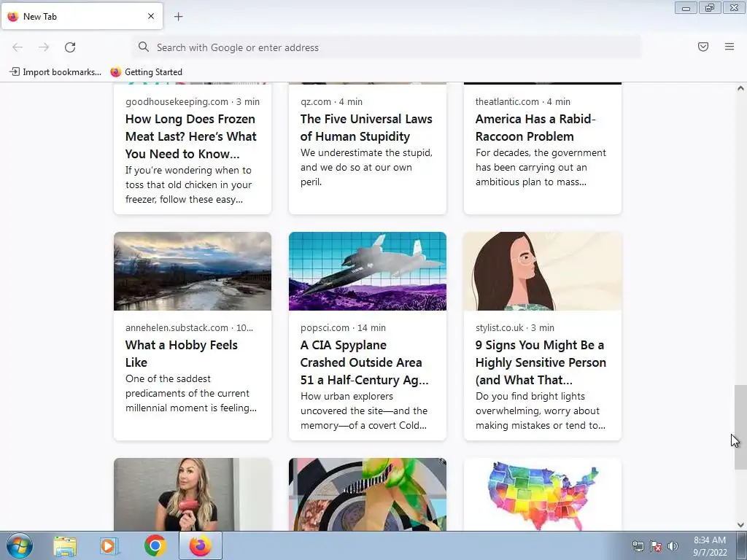Close the New Tab tab
The width and height of the screenshot is (747, 560).
point(151,16)
